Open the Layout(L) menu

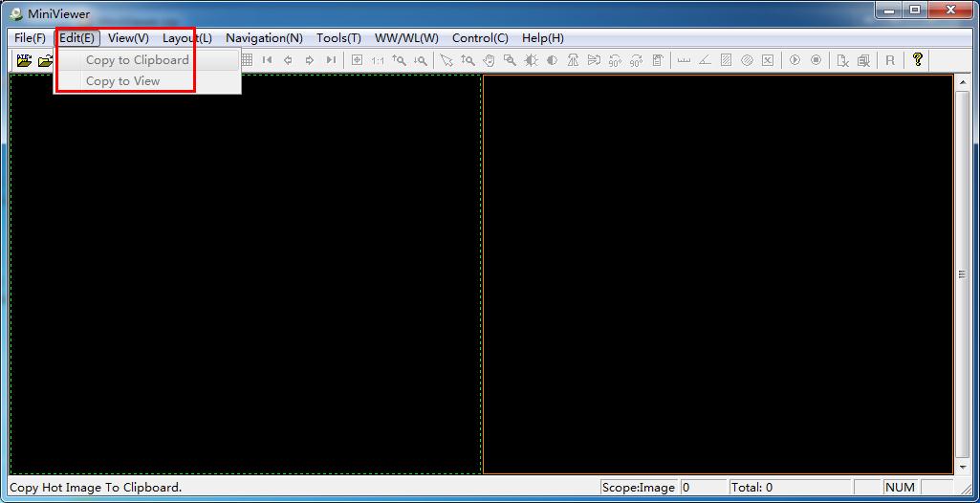(186, 38)
